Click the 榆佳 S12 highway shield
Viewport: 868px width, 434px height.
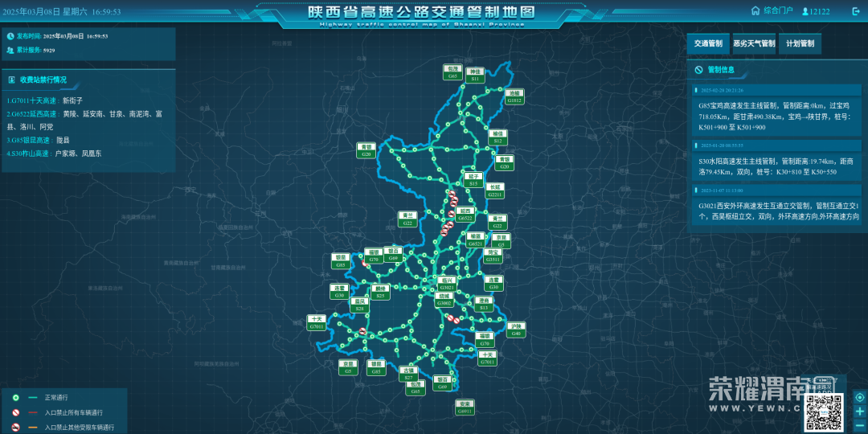[x=497, y=137]
